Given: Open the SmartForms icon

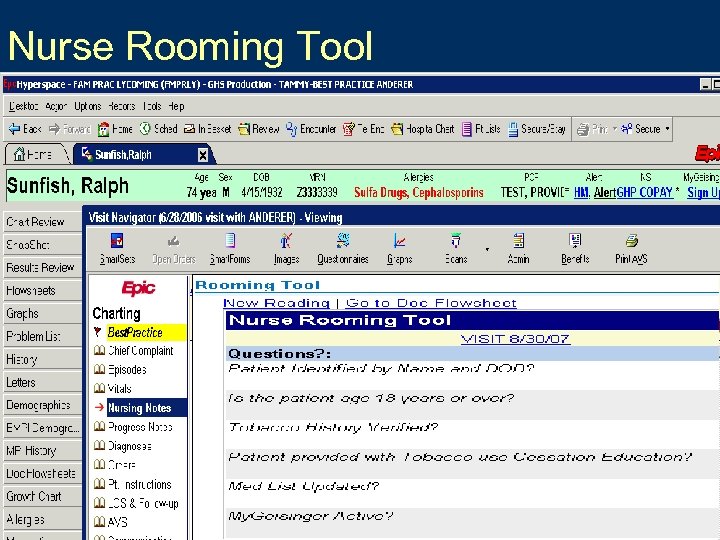Looking at the screenshot, I should (x=230, y=240).
